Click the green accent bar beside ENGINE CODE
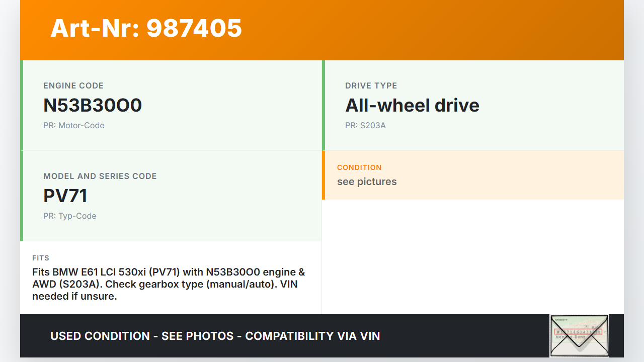 [x=22, y=106]
